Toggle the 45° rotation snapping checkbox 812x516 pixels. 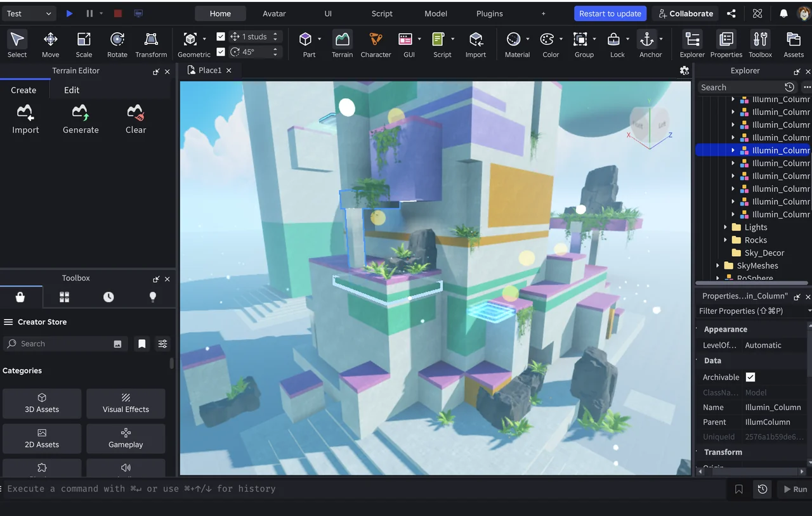coord(221,52)
